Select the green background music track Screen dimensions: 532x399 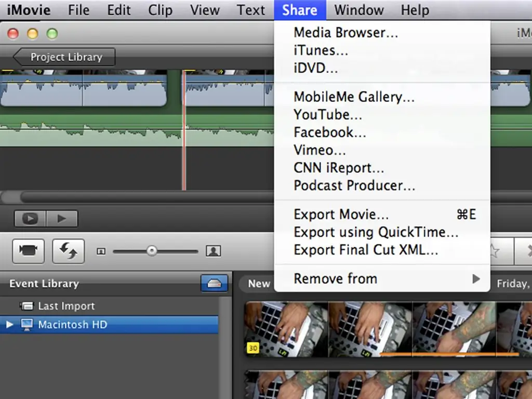click(137, 130)
